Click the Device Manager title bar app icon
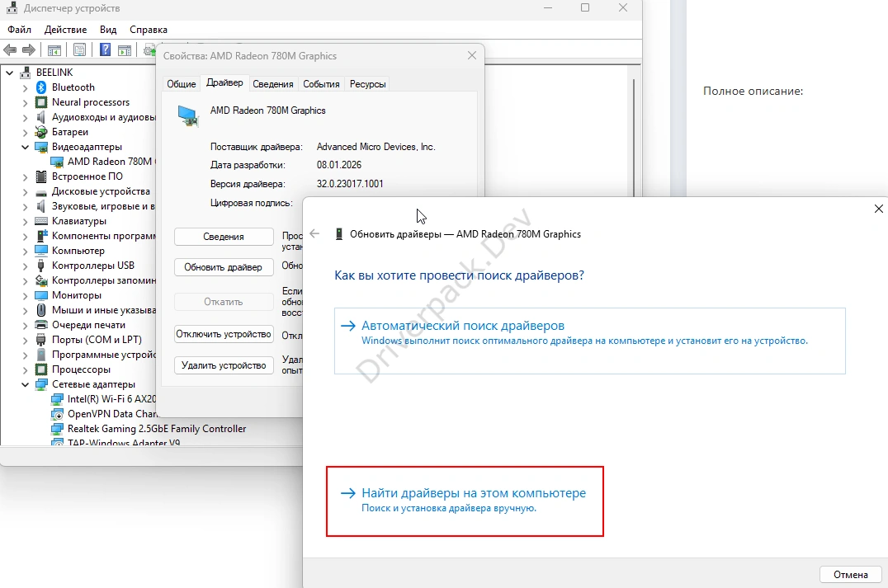Viewport: 888px width, 588px height. pyautogui.click(x=12, y=8)
